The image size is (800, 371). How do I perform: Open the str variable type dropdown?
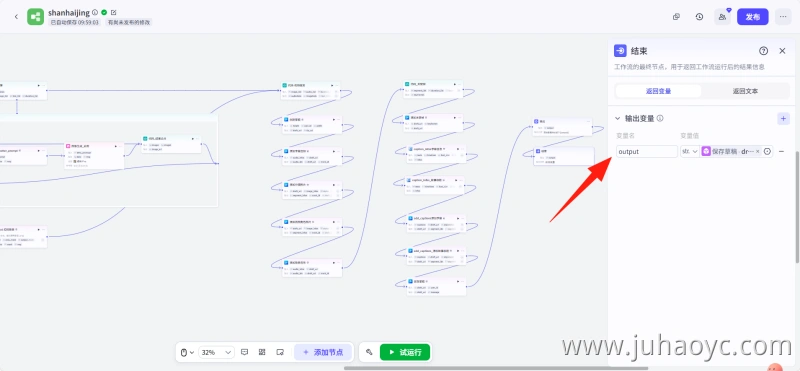pos(689,152)
